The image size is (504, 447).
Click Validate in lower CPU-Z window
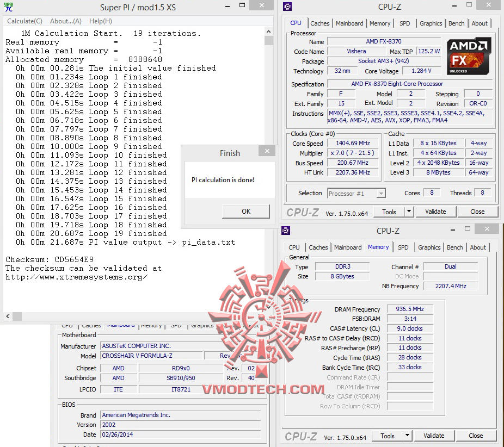(x=434, y=436)
